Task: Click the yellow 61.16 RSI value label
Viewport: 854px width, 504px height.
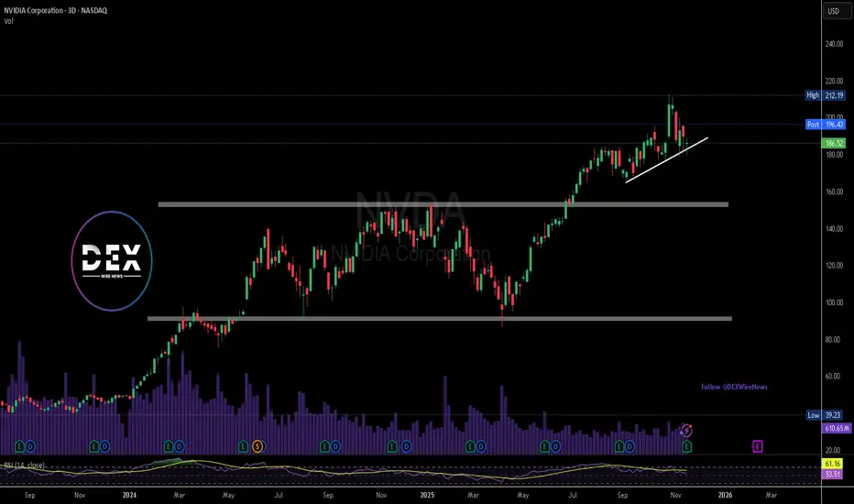Action: [832, 464]
